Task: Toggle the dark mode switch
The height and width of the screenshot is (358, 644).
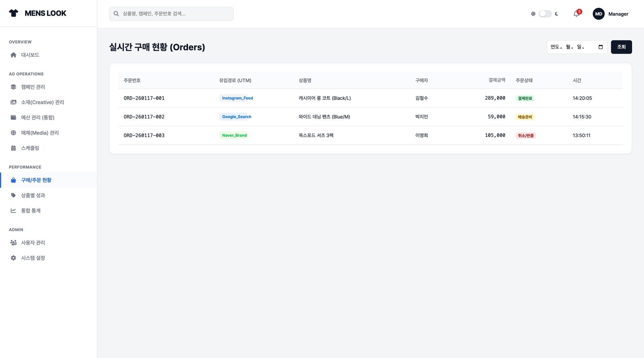Action: 545,14
